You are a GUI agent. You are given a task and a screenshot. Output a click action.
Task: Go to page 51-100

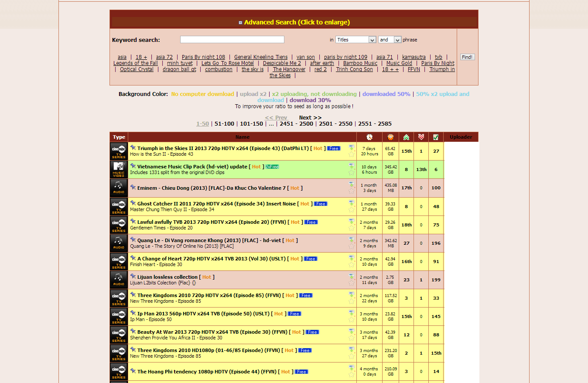pyautogui.click(x=224, y=123)
